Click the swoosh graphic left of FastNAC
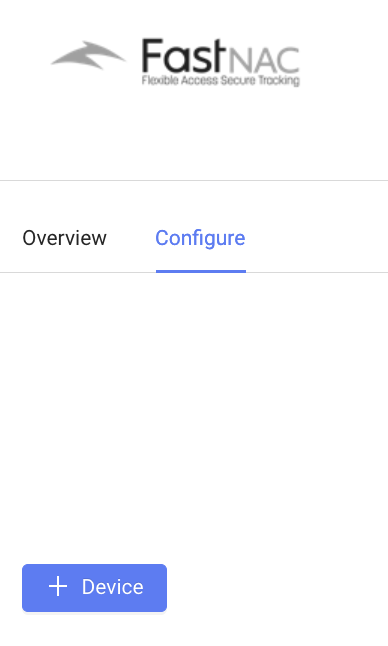 [88, 55]
